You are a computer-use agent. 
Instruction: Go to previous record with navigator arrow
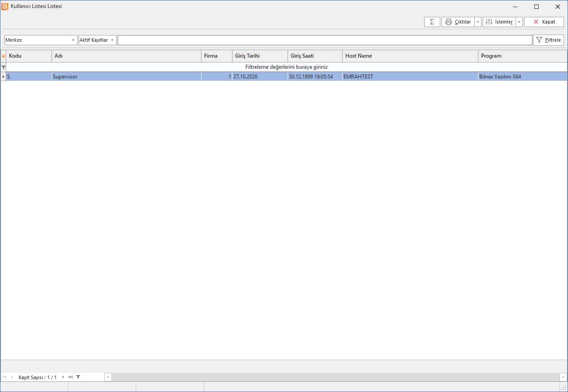[x=12, y=377]
